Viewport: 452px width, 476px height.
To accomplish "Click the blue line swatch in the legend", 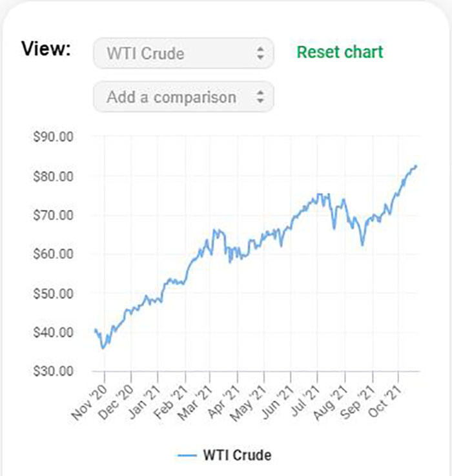I will click(186, 455).
